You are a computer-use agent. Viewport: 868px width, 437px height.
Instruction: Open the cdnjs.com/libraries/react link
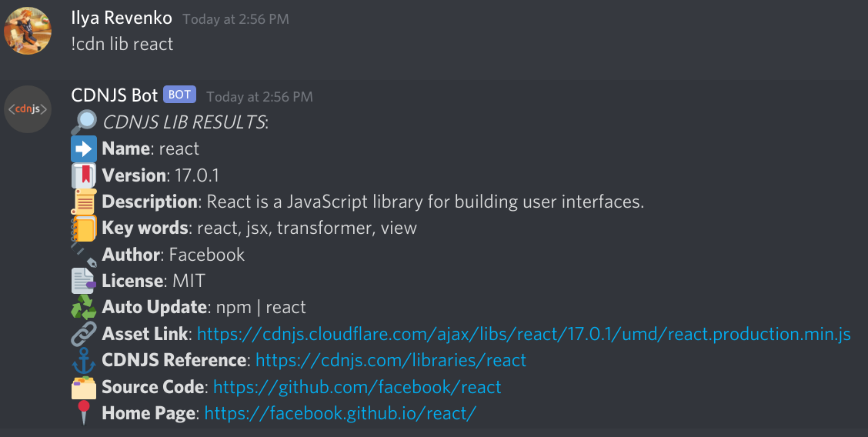click(x=391, y=361)
